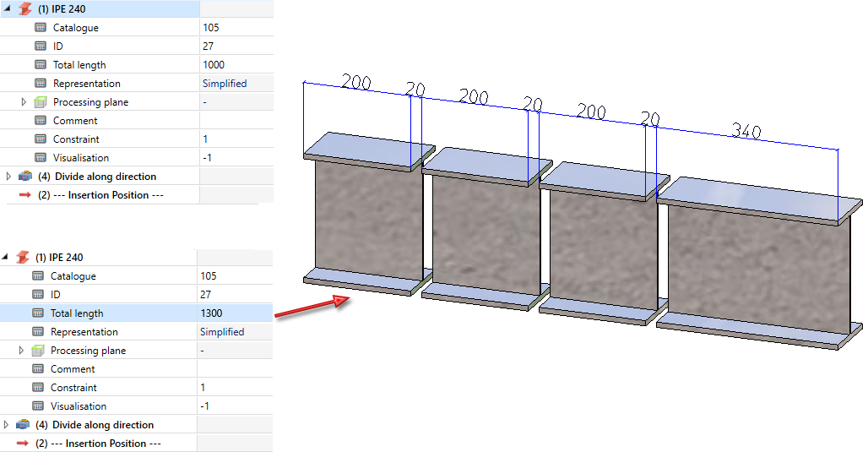This screenshot has width=868, height=452.
Task: Click lower Catalogue property icon
Action: tap(38, 275)
